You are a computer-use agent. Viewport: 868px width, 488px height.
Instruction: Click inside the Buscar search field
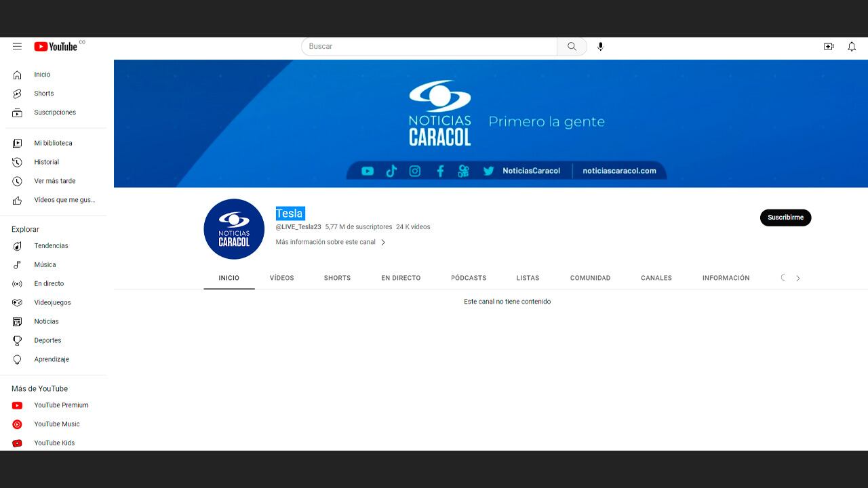pos(429,46)
